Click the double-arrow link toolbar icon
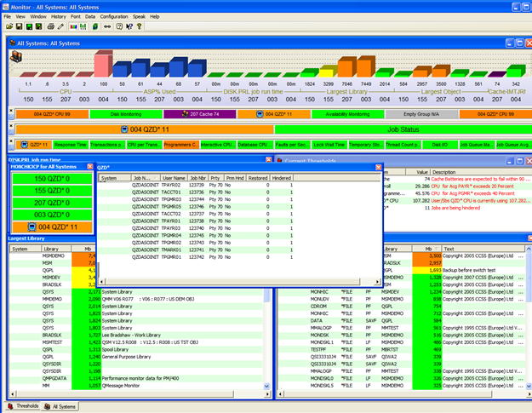The height and width of the screenshot is (413, 532). coord(106,26)
